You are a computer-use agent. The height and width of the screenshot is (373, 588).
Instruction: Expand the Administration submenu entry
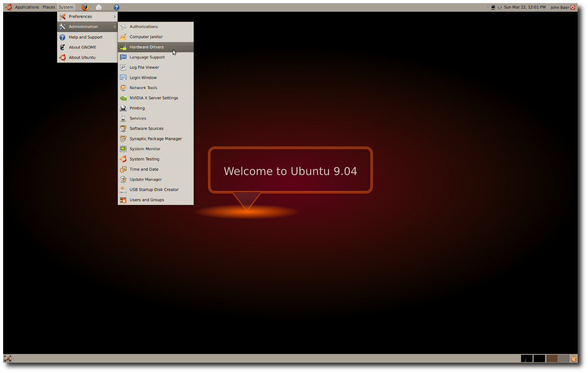(x=87, y=27)
